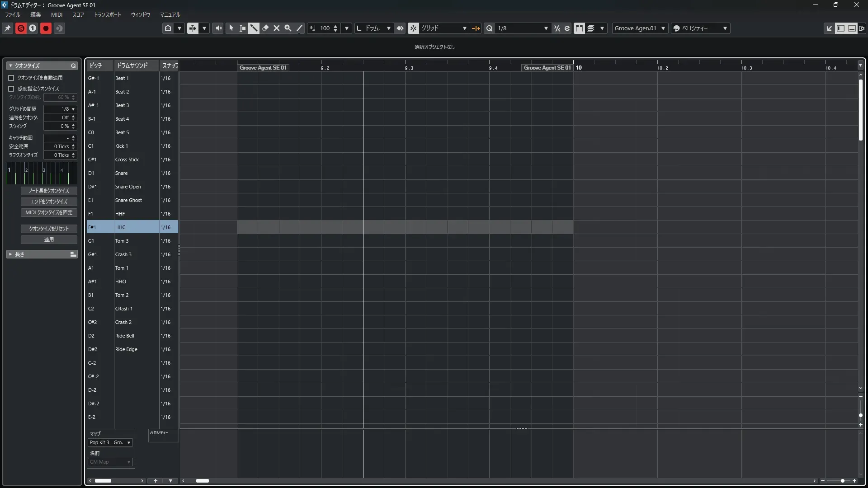The image size is (868, 488).
Task: Select the Eraser tool
Action: tap(265, 28)
